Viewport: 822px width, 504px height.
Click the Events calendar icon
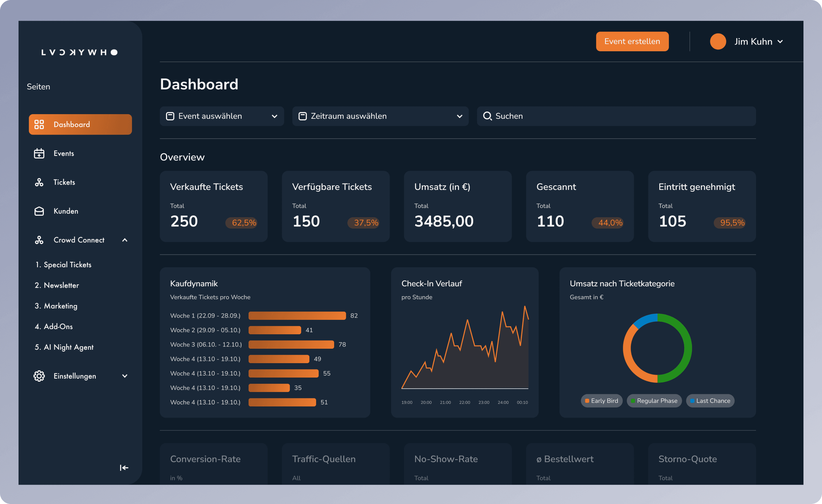tap(39, 153)
